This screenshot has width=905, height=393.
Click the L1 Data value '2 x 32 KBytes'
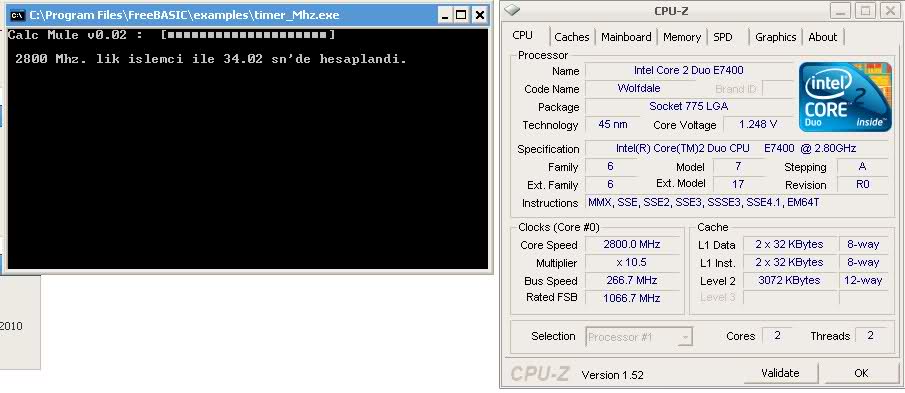(789, 245)
